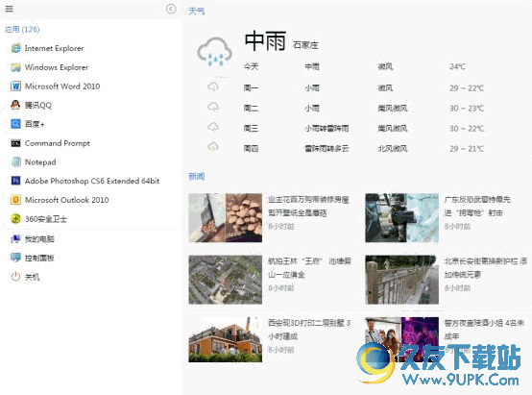Click the 周三 forecast cloud icon
The width and height of the screenshot is (532, 395).
213,128
